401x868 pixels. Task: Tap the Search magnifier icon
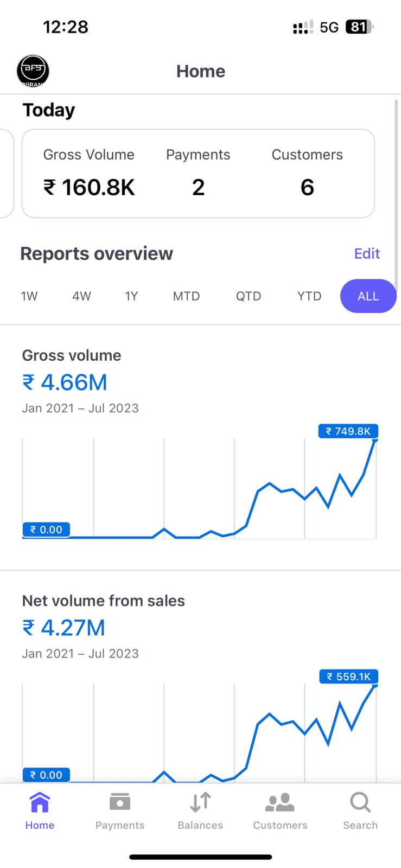click(360, 802)
